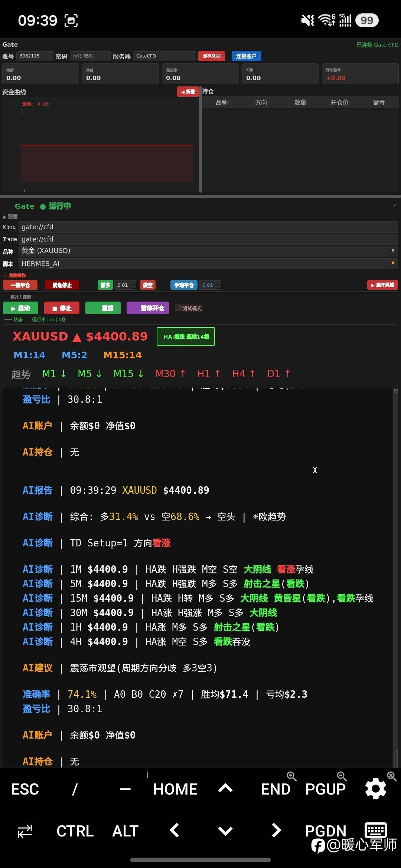Click the purple 暂停开仓 button

coord(148,308)
